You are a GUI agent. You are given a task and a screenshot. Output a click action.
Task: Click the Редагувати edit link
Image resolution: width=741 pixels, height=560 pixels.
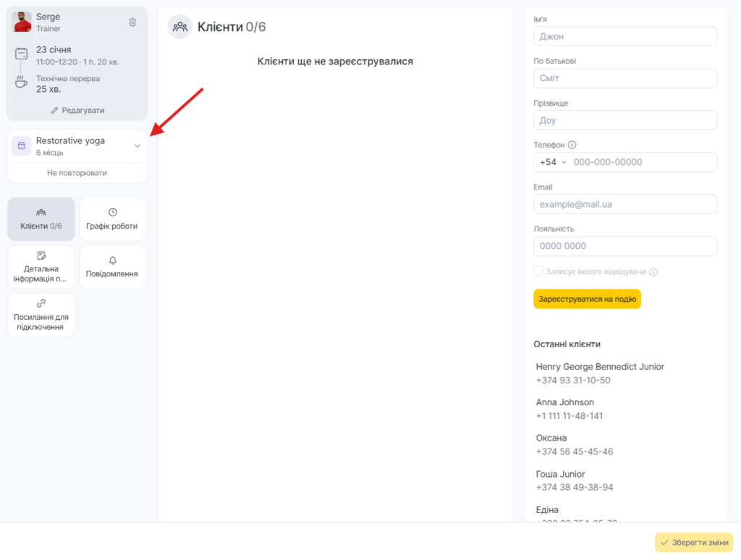pyautogui.click(x=77, y=110)
